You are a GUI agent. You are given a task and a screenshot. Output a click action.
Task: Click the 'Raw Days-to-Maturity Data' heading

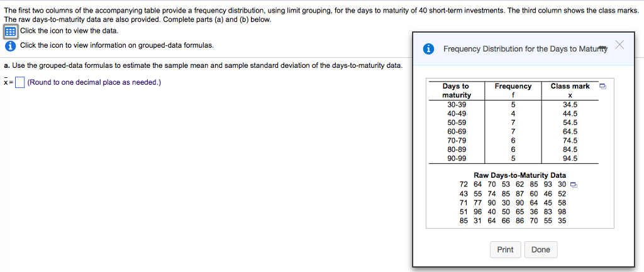[519, 176]
